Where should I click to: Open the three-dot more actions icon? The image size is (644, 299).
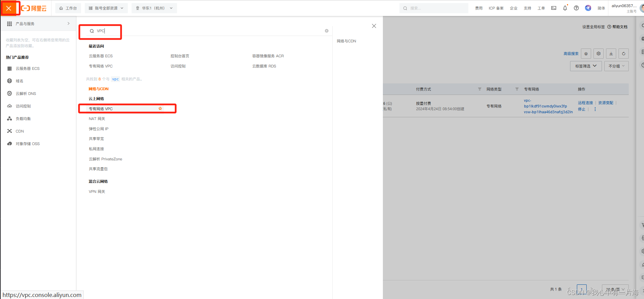pyautogui.click(x=595, y=109)
